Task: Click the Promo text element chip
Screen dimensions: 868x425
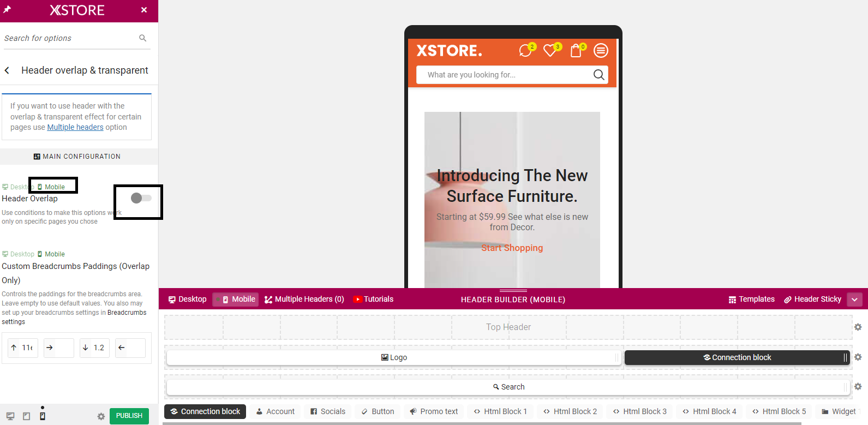Action: tap(434, 411)
